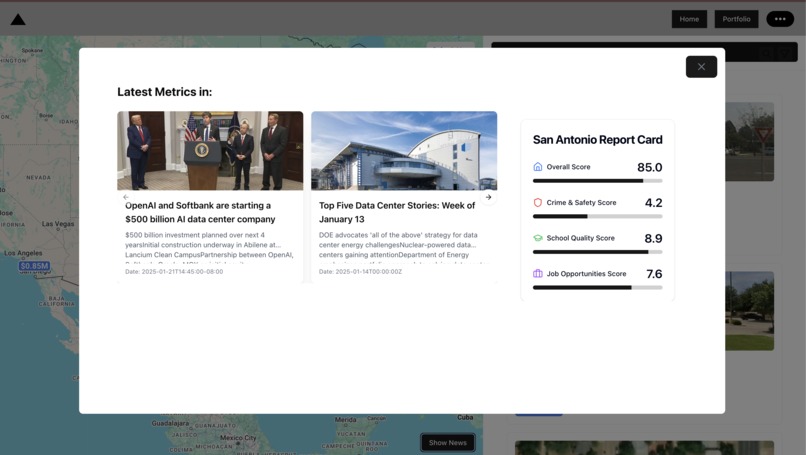Click the 85.0 overall score value
Viewport: 806px width, 455px height.
(650, 167)
